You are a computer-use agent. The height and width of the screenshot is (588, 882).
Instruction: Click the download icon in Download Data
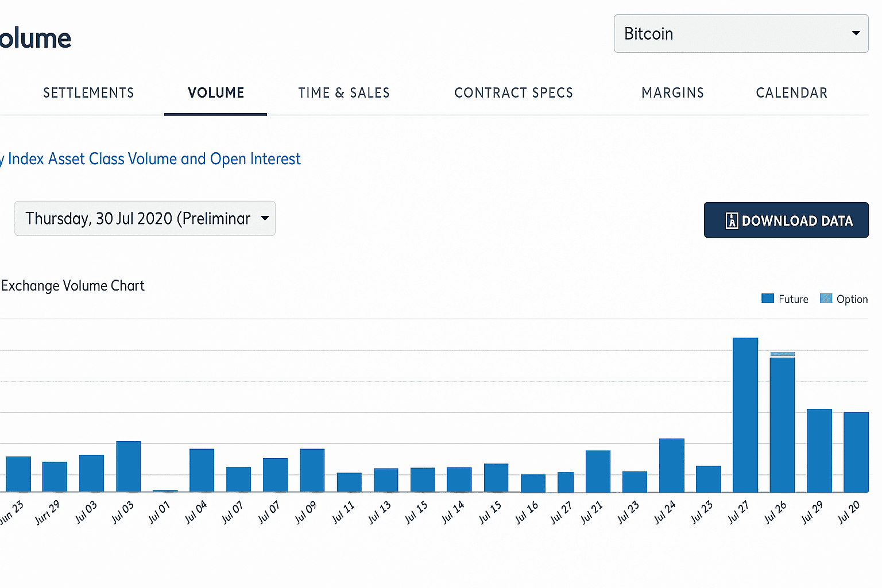[x=732, y=220]
